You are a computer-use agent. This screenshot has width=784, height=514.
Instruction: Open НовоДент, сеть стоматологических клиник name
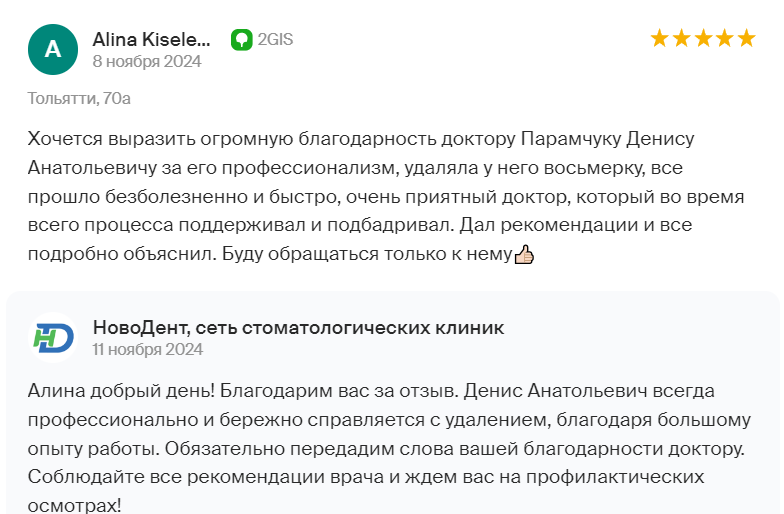coord(298,328)
